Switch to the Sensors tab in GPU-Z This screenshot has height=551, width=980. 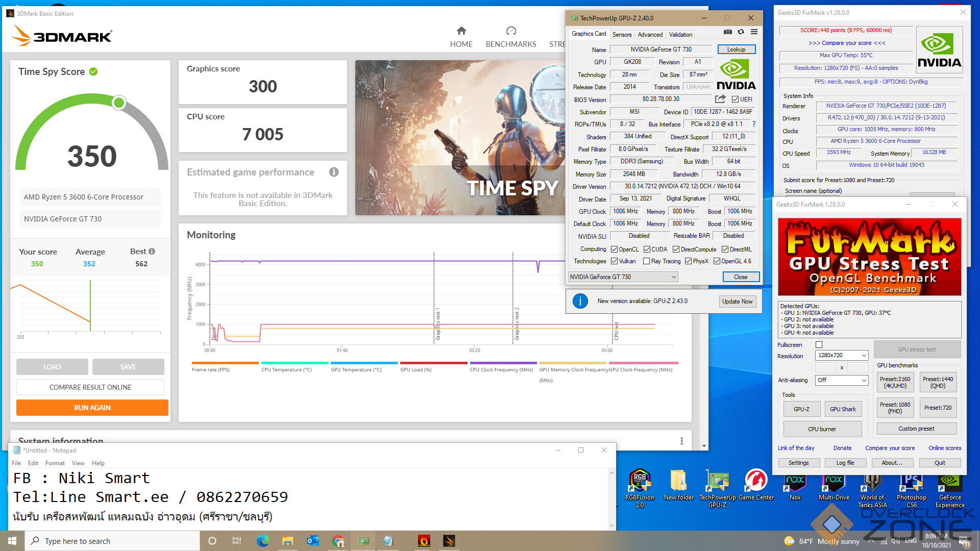click(622, 35)
